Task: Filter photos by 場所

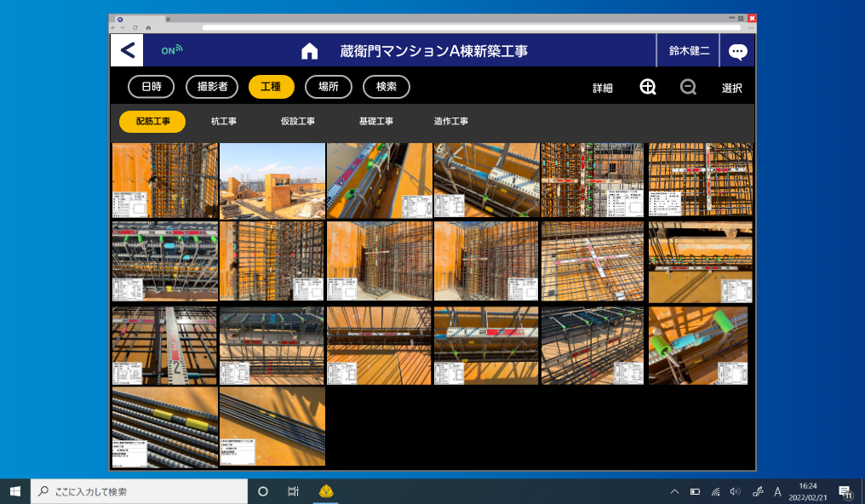Action: click(329, 87)
